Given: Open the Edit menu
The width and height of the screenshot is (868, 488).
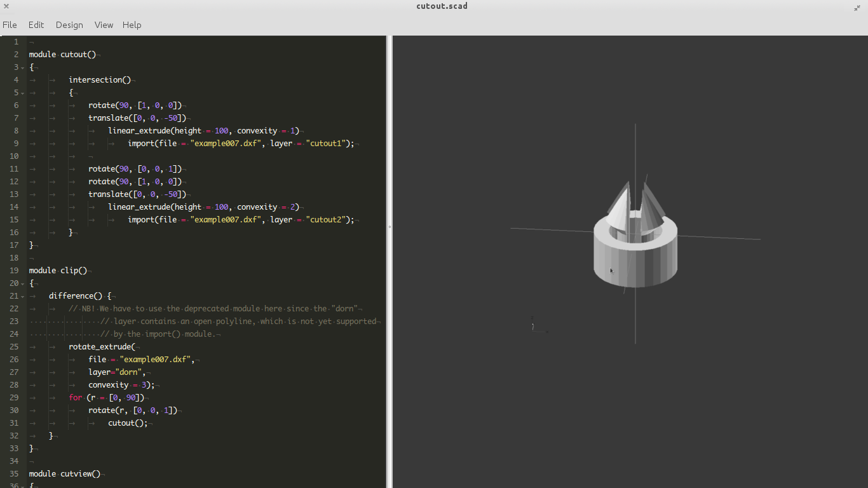Looking at the screenshot, I should pyautogui.click(x=36, y=25).
